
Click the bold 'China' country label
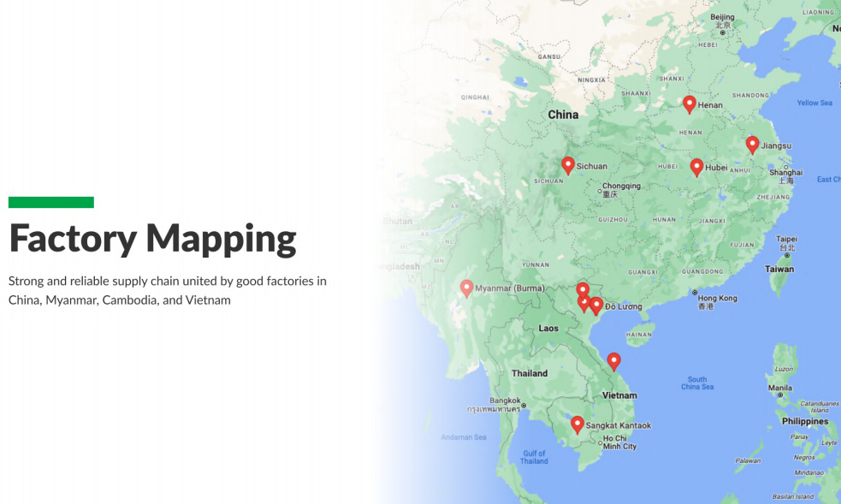click(x=563, y=115)
